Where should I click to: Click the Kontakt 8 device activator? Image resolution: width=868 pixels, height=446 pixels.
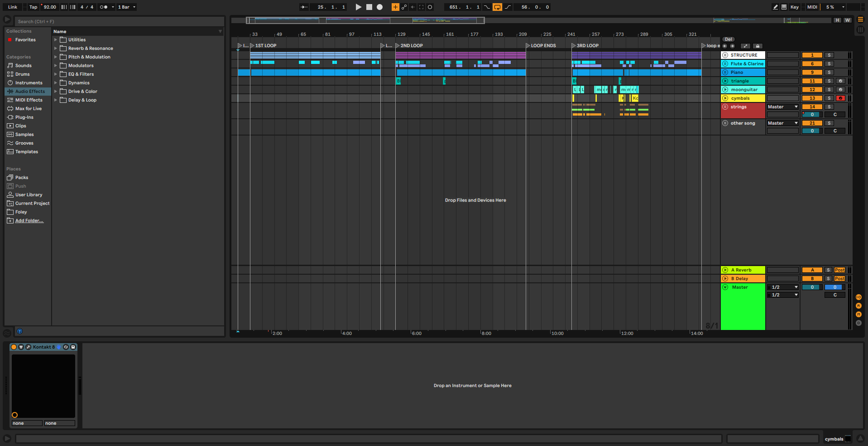pyautogui.click(x=14, y=347)
